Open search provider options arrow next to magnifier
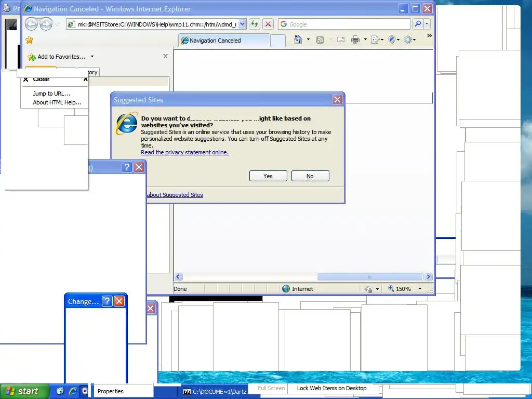 tap(427, 24)
